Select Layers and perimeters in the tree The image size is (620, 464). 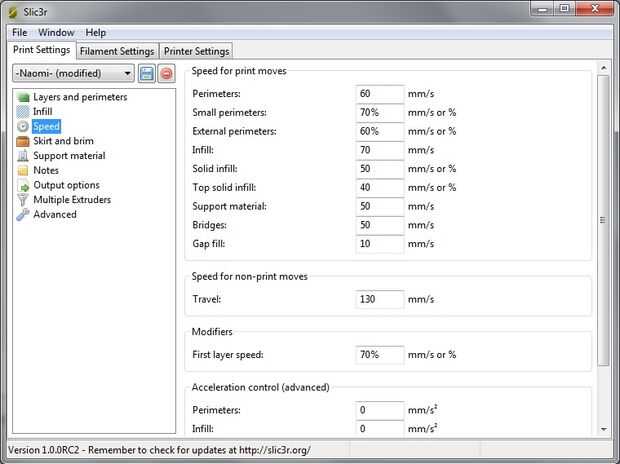coord(80,97)
